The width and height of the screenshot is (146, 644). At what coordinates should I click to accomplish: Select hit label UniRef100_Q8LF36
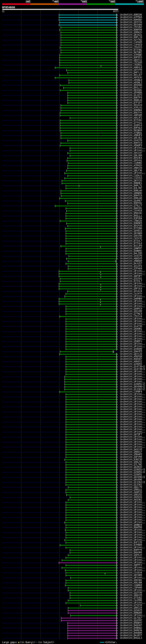(131, 170)
